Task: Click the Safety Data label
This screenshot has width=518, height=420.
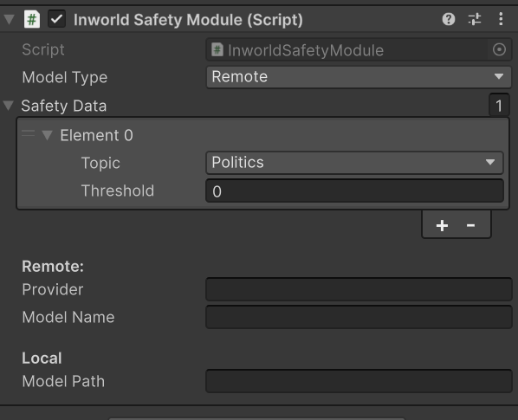Action: [64, 106]
